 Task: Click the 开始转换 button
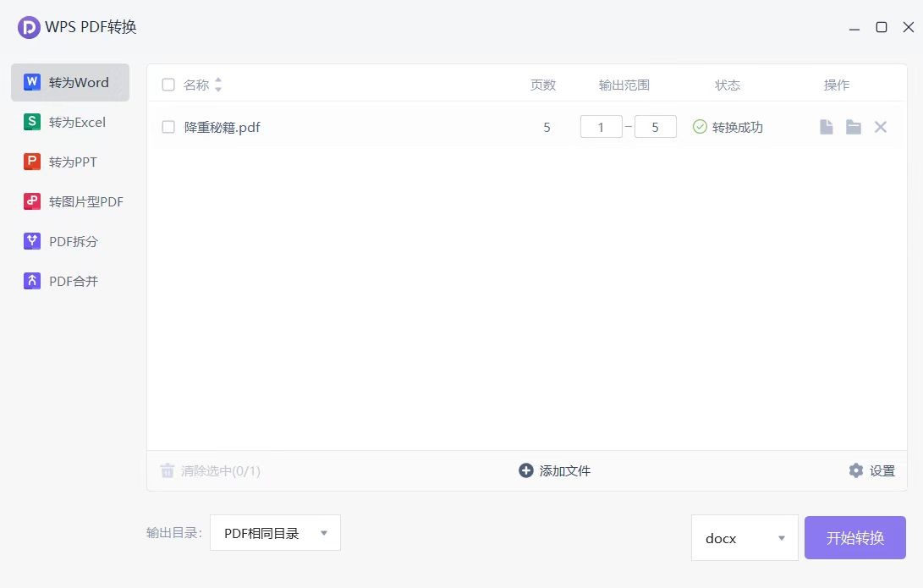(854, 538)
